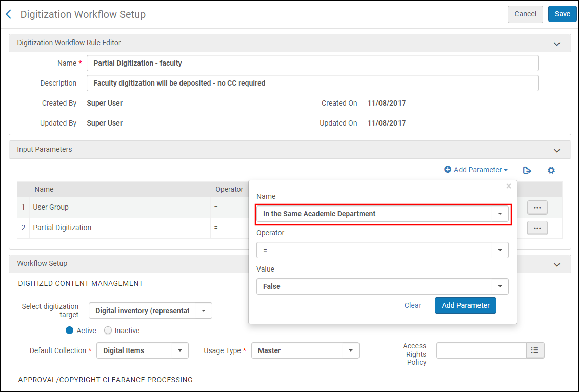
Task: Expand the digitization target dropdown
Action: click(x=150, y=311)
